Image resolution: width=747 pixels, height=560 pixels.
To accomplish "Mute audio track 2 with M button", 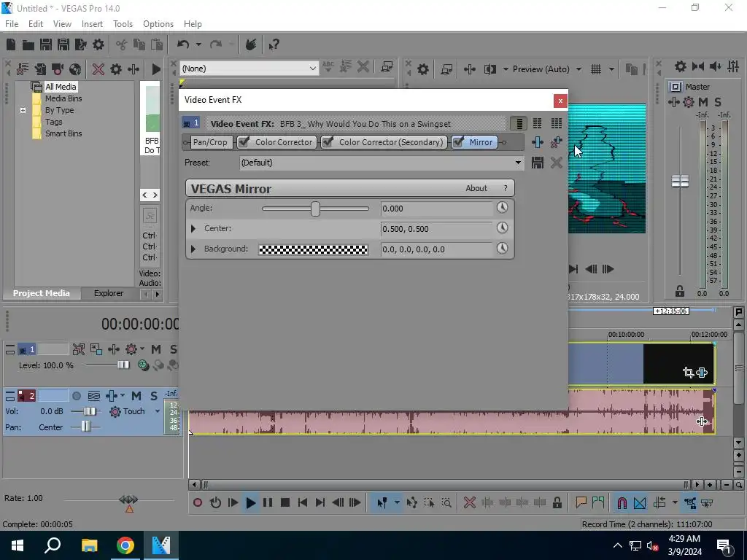I will click(136, 396).
